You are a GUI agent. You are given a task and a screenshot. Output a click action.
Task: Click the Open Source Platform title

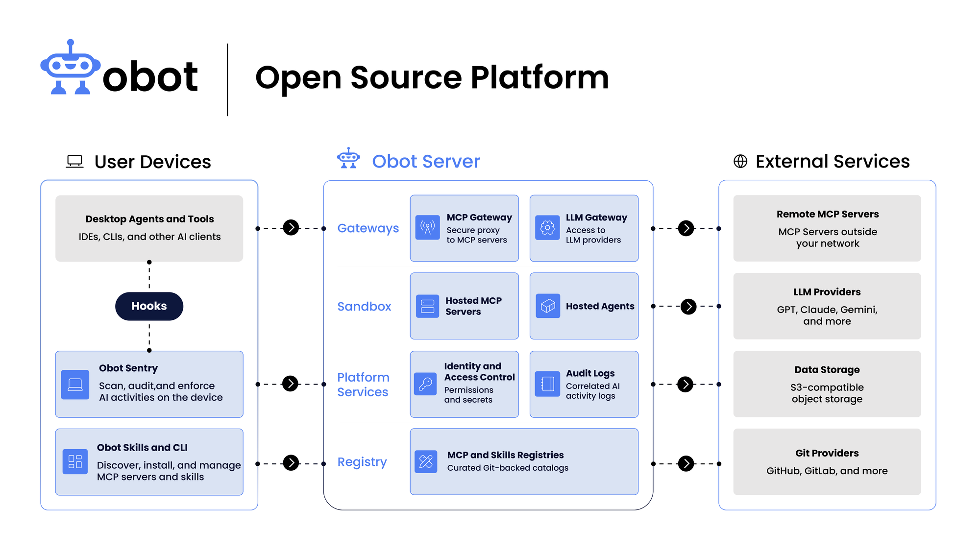tap(432, 77)
